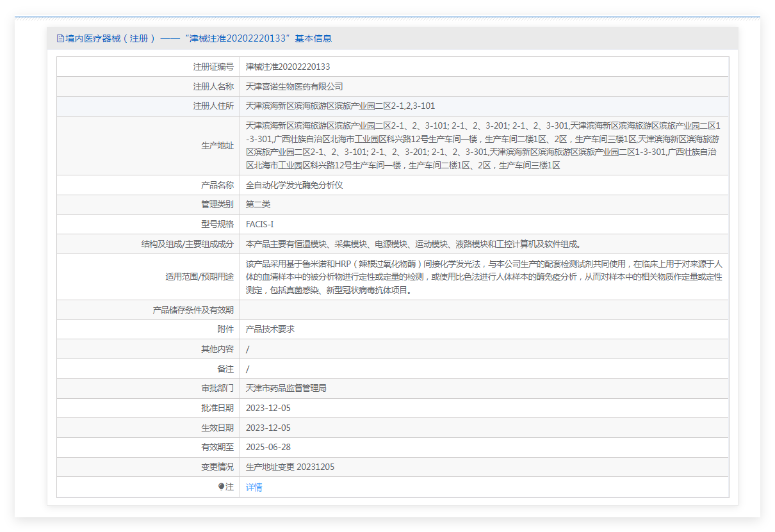The height and width of the screenshot is (532, 775).
Task: Select product name 全自动化学发光酶免分析仪
Action: coord(295,185)
